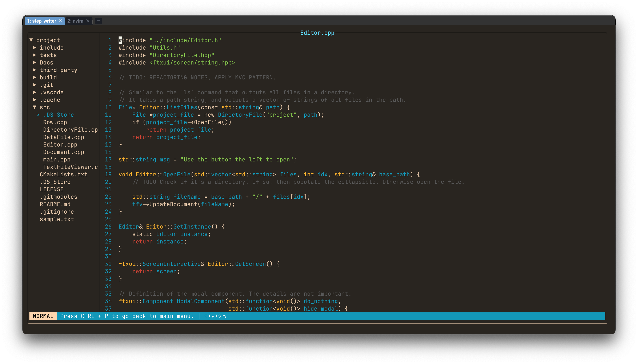
Task: Click the OpenFile function definition name
Action: click(177, 175)
